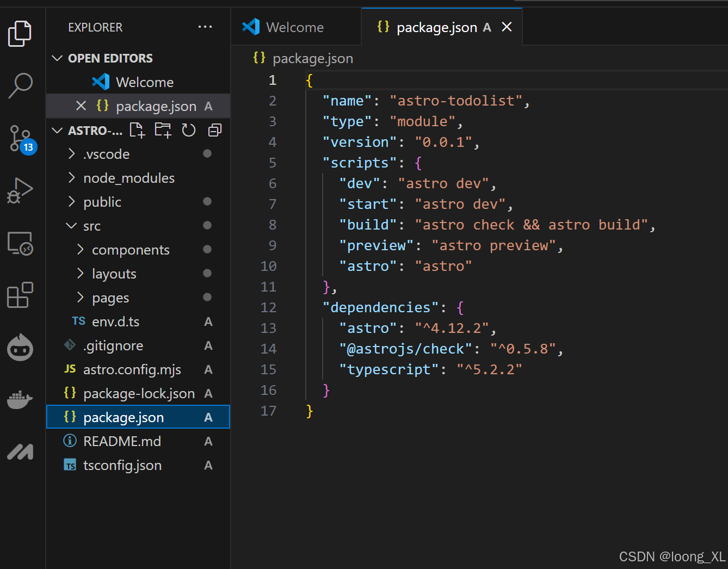
Task: Open Explorer more actions ellipsis menu
Action: [205, 27]
